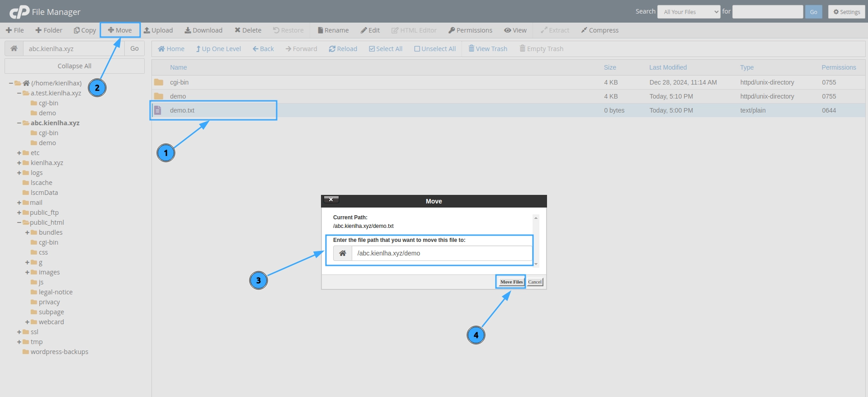The height and width of the screenshot is (397, 868).
Task: Click the Delete file icon
Action: [237, 30]
